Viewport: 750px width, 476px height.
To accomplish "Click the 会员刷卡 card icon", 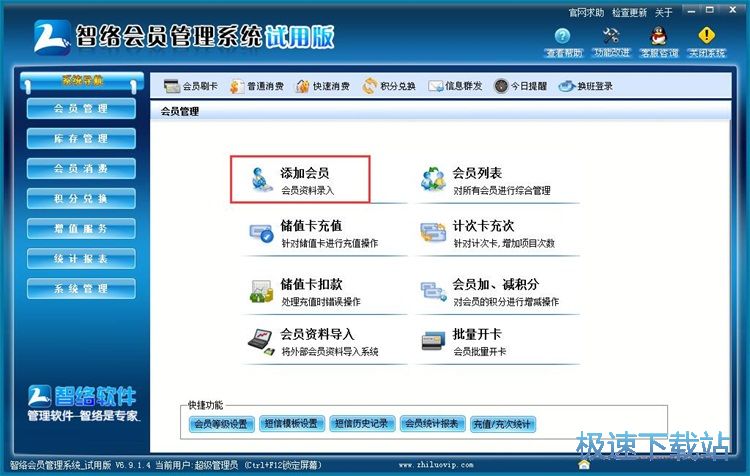I will click(172, 86).
